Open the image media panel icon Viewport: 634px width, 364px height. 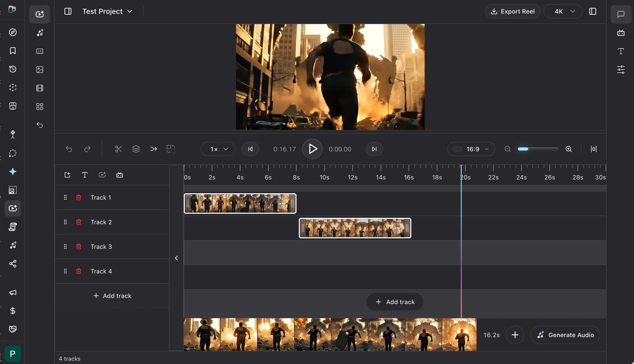coord(40,70)
